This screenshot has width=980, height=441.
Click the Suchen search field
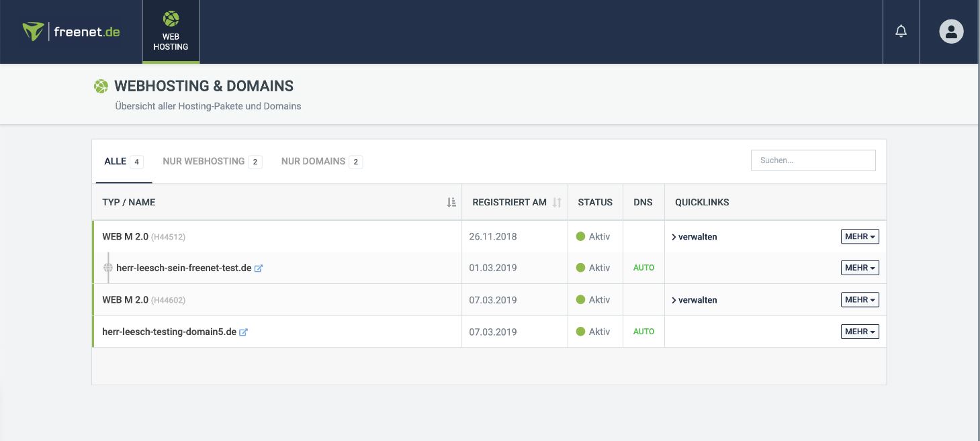click(813, 160)
